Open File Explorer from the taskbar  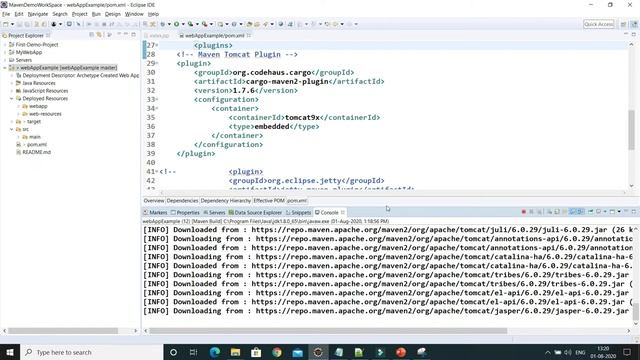pyautogui.click(x=236, y=352)
